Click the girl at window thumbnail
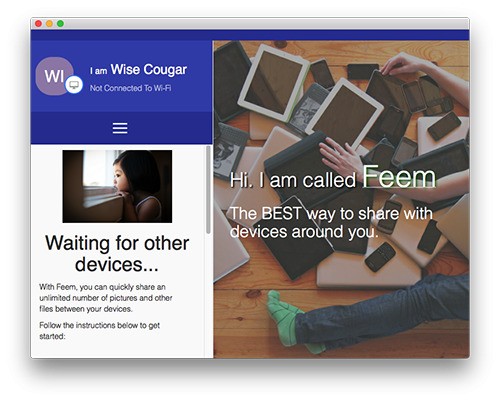The width and height of the screenshot is (500, 402). point(117,186)
